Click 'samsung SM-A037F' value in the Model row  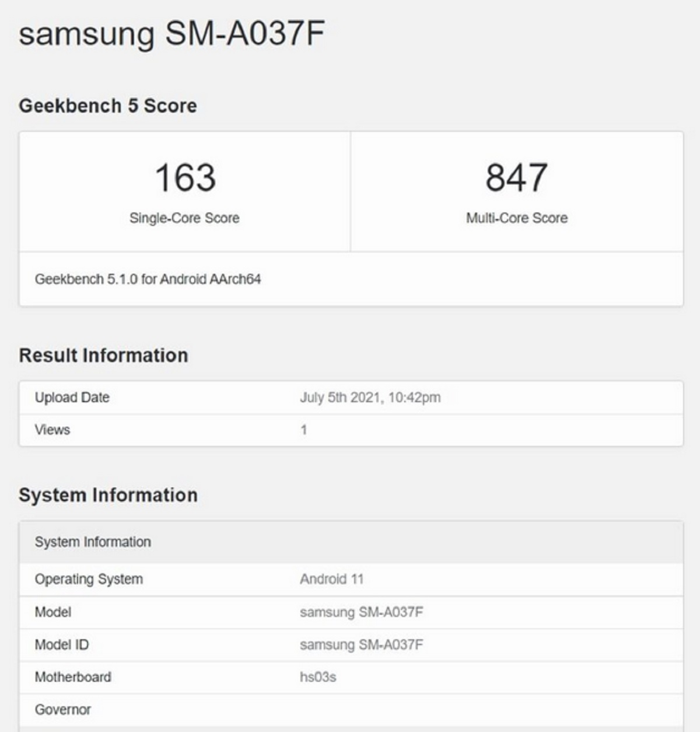(x=362, y=612)
